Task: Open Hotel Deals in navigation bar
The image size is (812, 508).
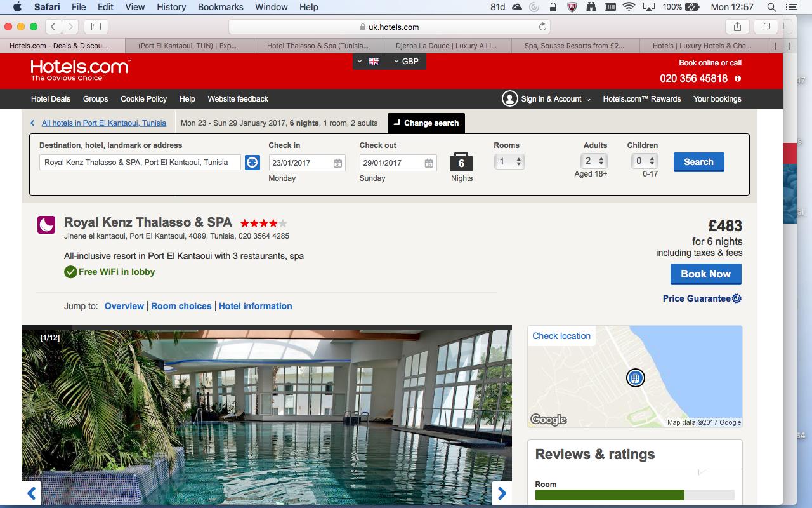Action: coord(51,99)
